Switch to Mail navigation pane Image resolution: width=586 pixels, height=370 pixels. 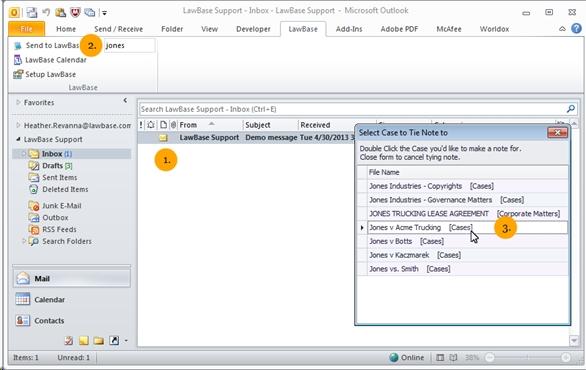tap(72, 278)
